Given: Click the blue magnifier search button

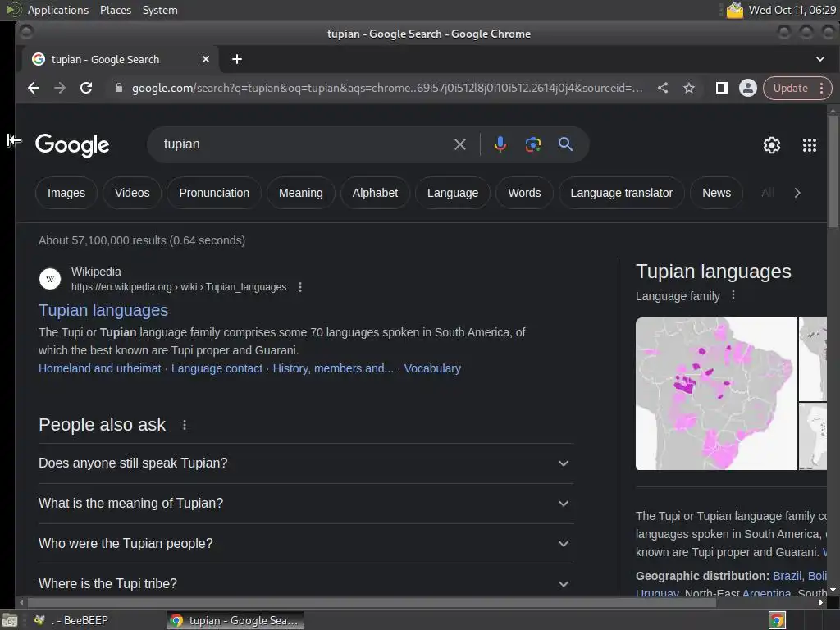Looking at the screenshot, I should (566, 144).
